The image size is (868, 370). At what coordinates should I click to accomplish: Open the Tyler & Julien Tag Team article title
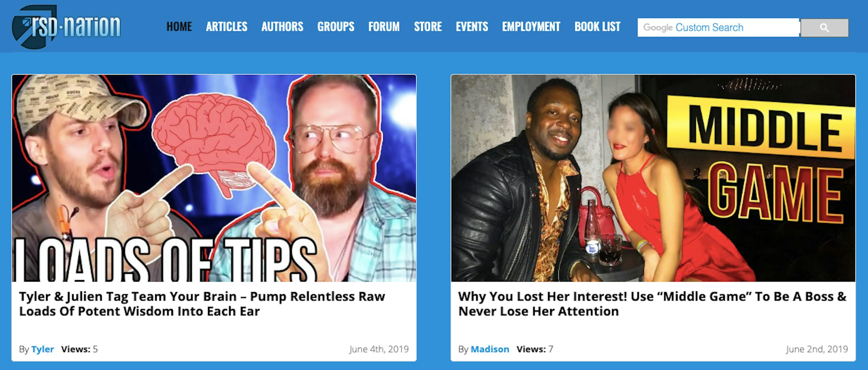click(x=202, y=304)
